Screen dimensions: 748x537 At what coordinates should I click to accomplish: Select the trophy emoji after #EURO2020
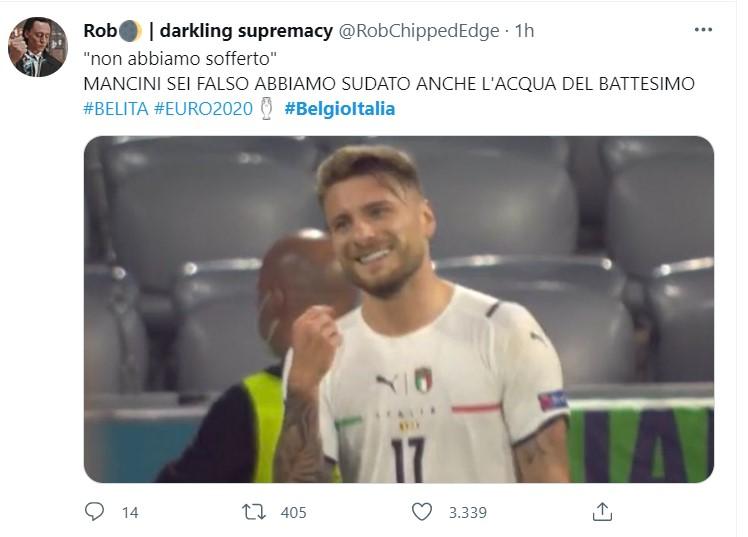pyautogui.click(x=267, y=109)
